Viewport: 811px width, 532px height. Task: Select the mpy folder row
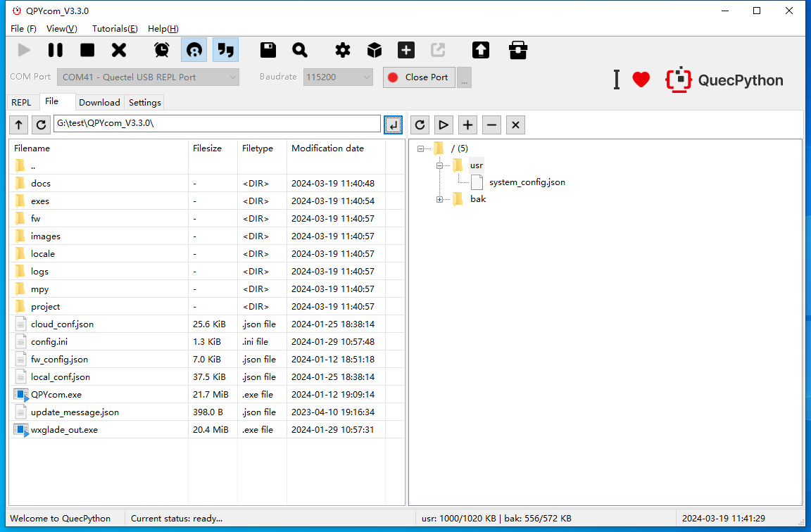point(207,289)
